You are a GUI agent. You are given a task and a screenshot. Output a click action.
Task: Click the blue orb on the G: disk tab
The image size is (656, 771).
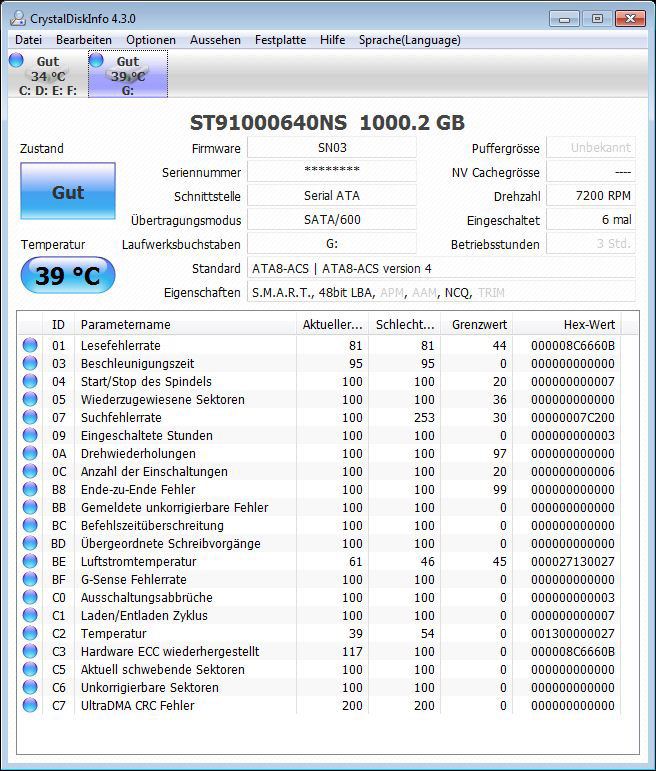96,60
